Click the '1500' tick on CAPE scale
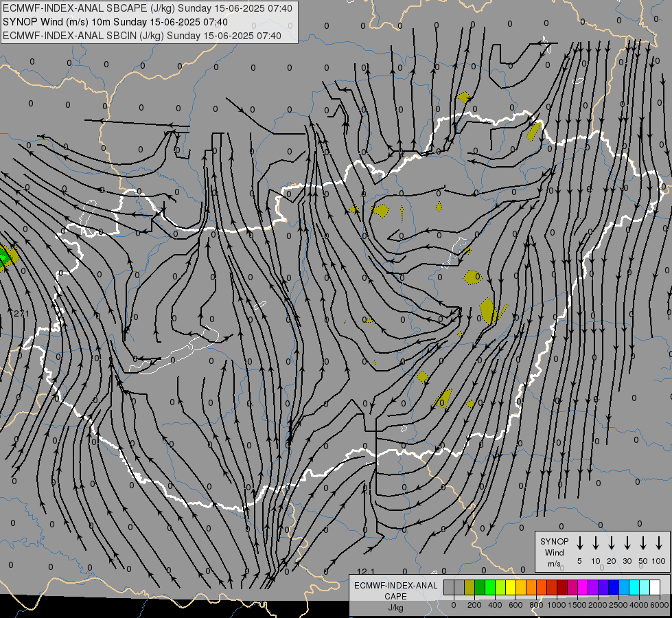This screenshot has height=618, width=672. tap(577, 605)
